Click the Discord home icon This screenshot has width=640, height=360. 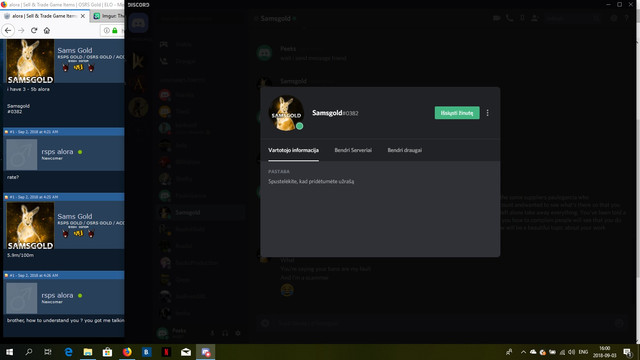pyautogui.click(x=138, y=24)
